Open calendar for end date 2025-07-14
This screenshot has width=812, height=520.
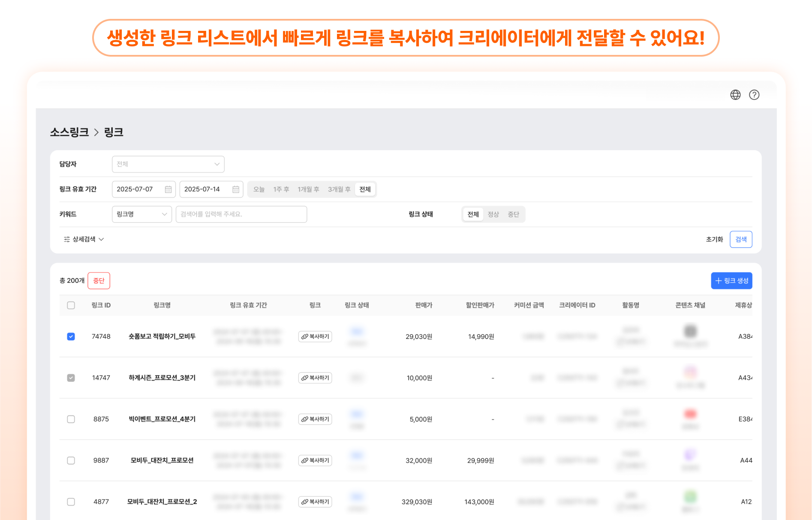pyautogui.click(x=236, y=189)
